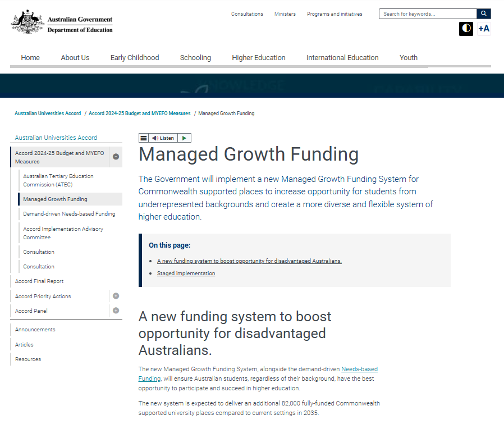Collapse Accord 2024-25 Budget and MYEFO Measures
Screen dimensions: 504x424
(116, 157)
